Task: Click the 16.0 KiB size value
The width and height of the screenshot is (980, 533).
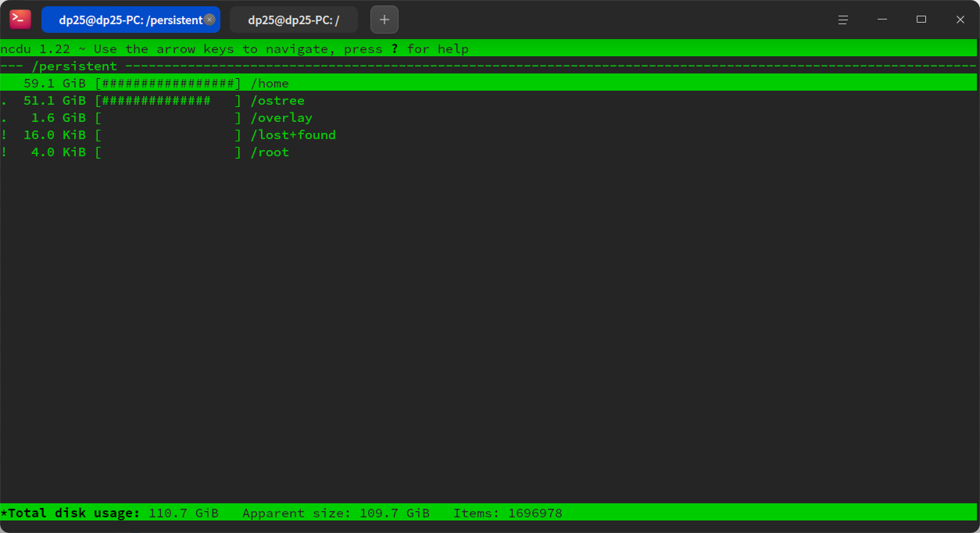Action: [x=55, y=134]
